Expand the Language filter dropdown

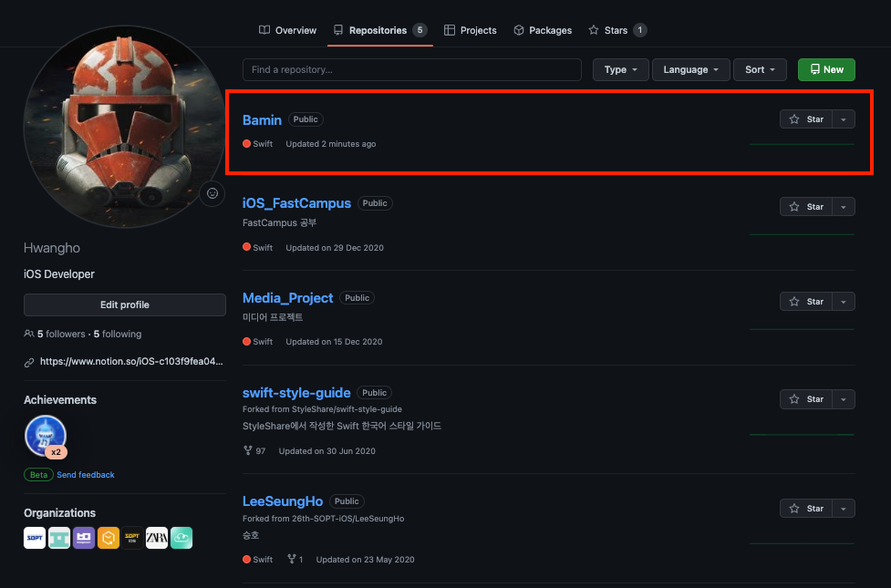[x=691, y=70]
